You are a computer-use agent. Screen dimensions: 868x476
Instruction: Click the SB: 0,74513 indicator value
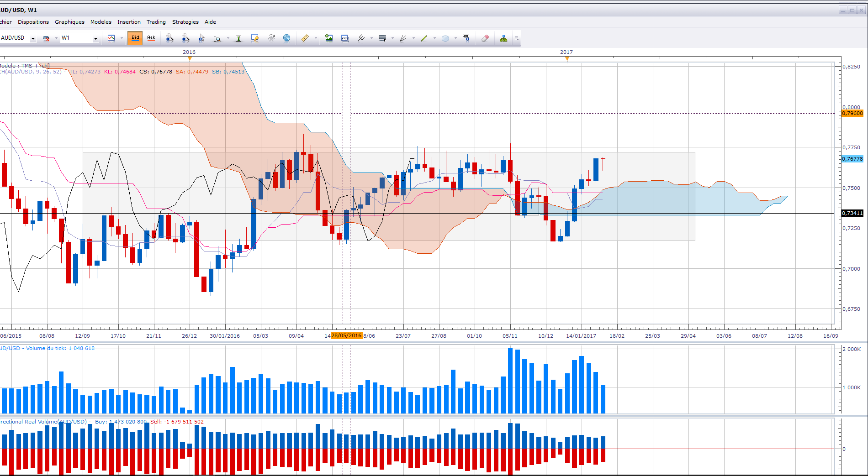click(x=228, y=72)
